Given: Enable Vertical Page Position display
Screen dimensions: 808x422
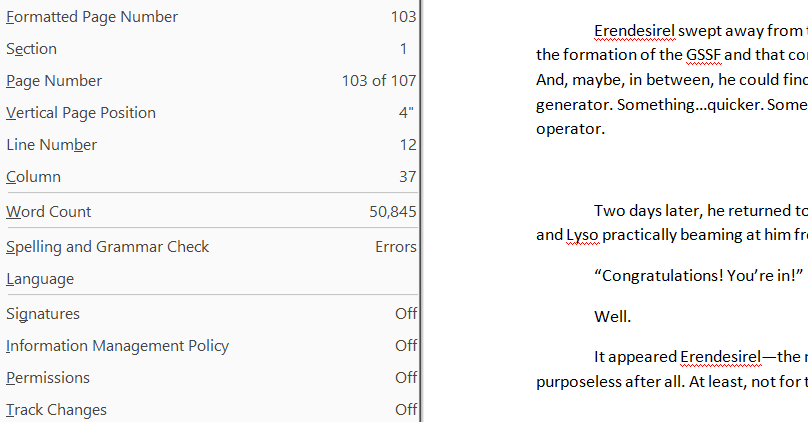Looking at the screenshot, I should pos(81,113).
